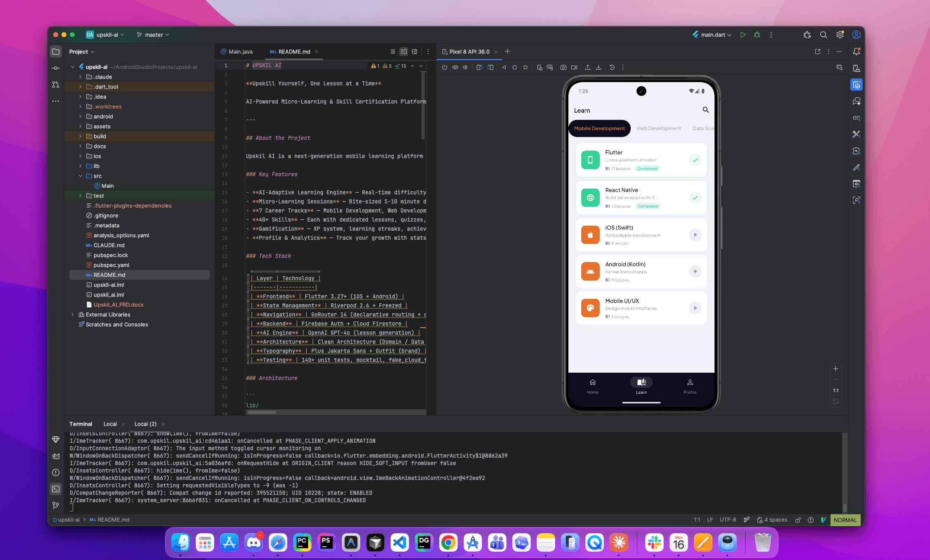Open Google Chrome from the Dock
Screen dimensions: 930x560
point(448,543)
